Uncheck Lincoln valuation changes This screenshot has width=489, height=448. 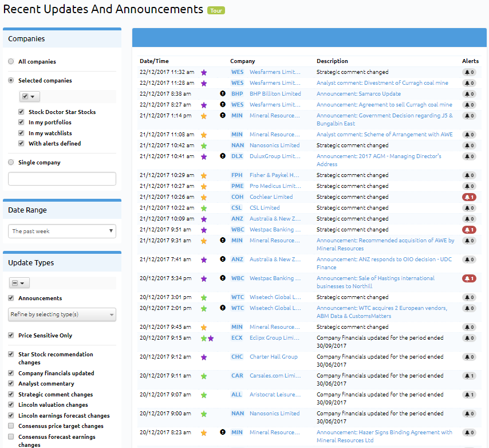tap(11, 404)
